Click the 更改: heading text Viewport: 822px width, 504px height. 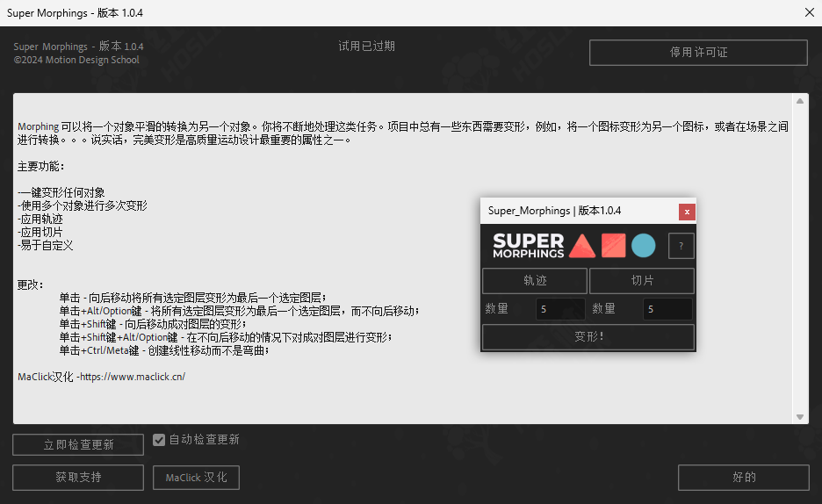(31, 285)
